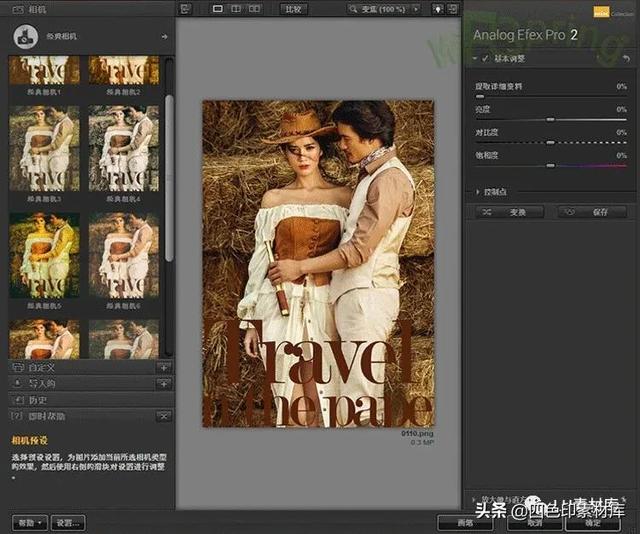Click the side panel toggle icon left of view modes
640x534 pixels.
[x=186, y=8]
